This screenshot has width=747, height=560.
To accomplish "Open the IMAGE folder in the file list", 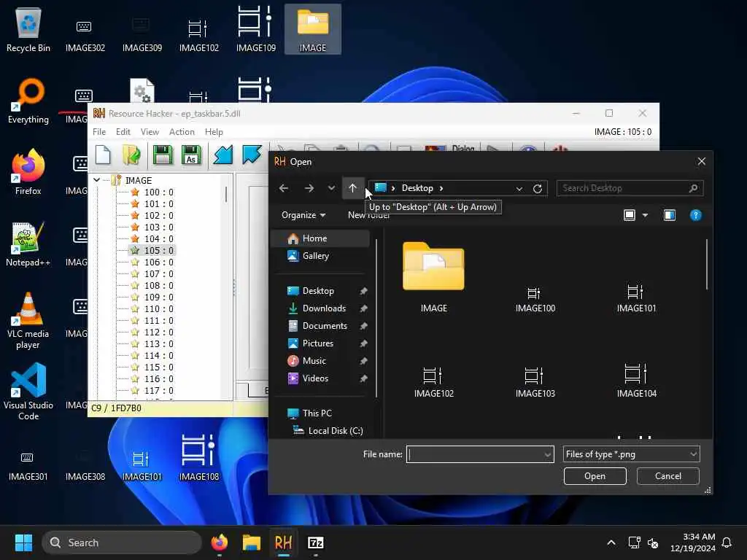I will click(x=433, y=276).
